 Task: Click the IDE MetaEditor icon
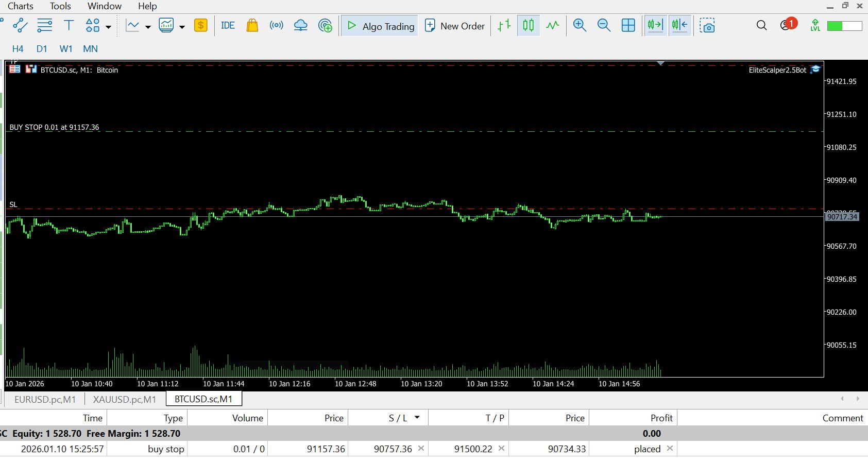(x=228, y=26)
